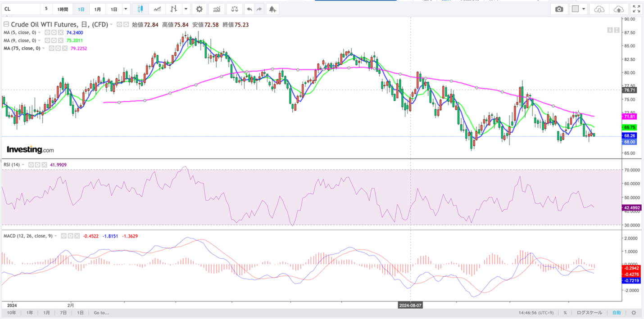This screenshot has height=319, width=644.
Task: Switch to the area chart style icon
Action: point(157,9)
